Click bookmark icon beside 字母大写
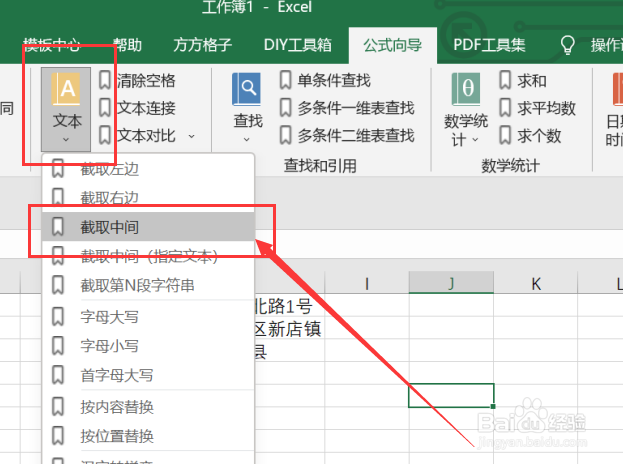This screenshot has width=623, height=464. coord(58,317)
